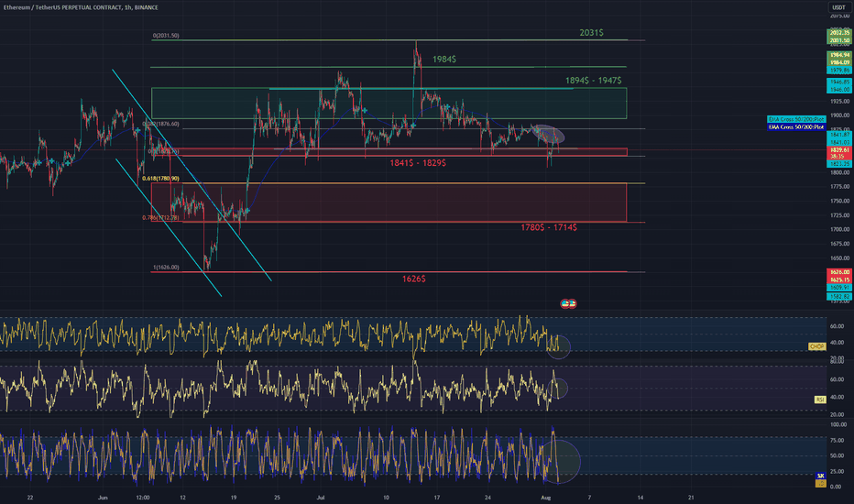Select the CHOP indicator label
This screenshot has width=854, height=504.
pos(816,346)
